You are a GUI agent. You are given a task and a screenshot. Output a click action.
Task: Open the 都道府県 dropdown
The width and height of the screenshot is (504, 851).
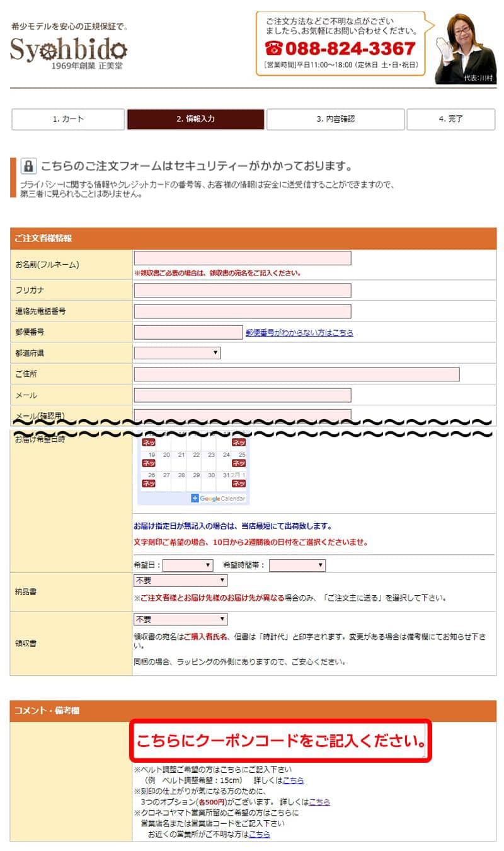point(177,353)
